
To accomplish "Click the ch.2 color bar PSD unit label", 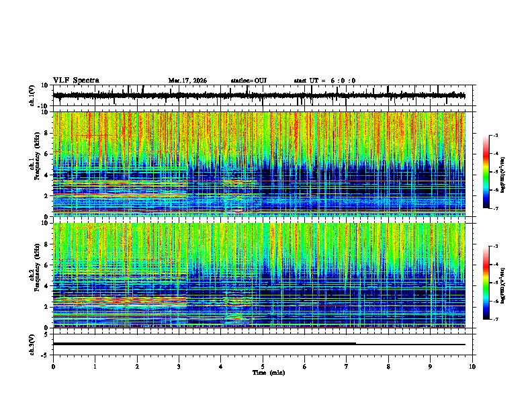I will [502, 286].
